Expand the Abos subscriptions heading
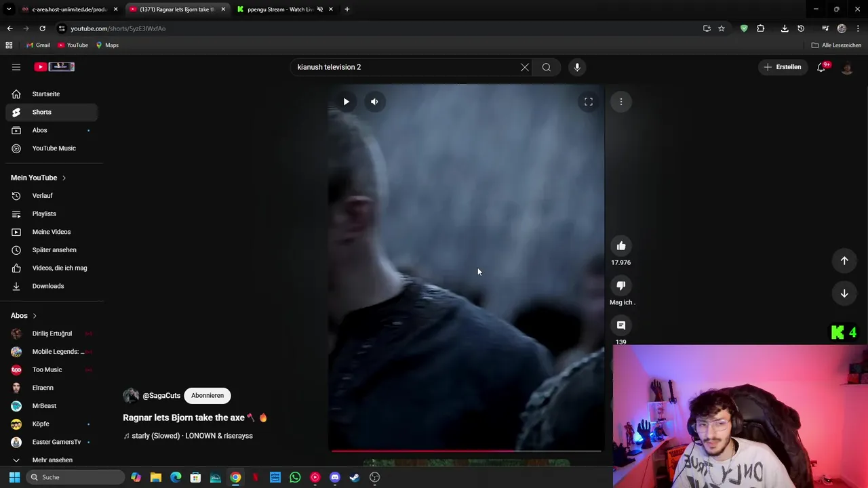 click(24, 316)
